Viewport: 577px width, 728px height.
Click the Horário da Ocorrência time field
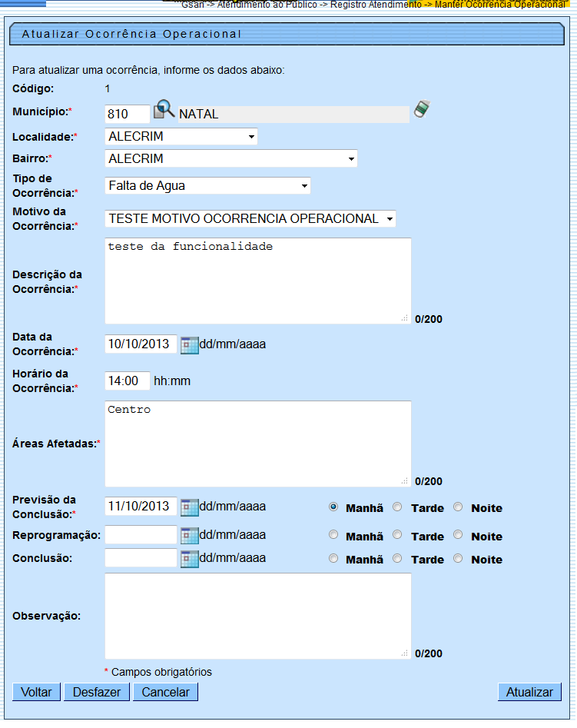pyautogui.click(x=128, y=381)
